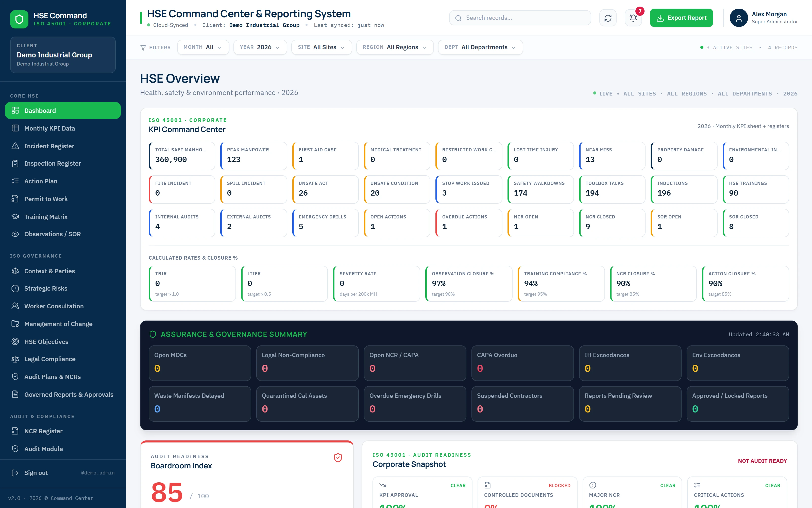This screenshot has width=812, height=508.
Task: Open the notifications bell icon
Action: [x=633, y=18]
